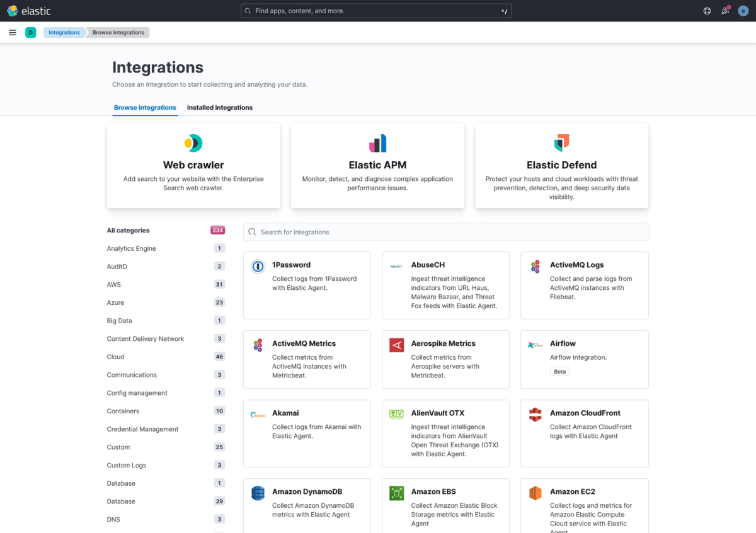Click the Elastic APM bar chart icon
The width and height of the screenshot is (756, 533).
coord(377,143)
